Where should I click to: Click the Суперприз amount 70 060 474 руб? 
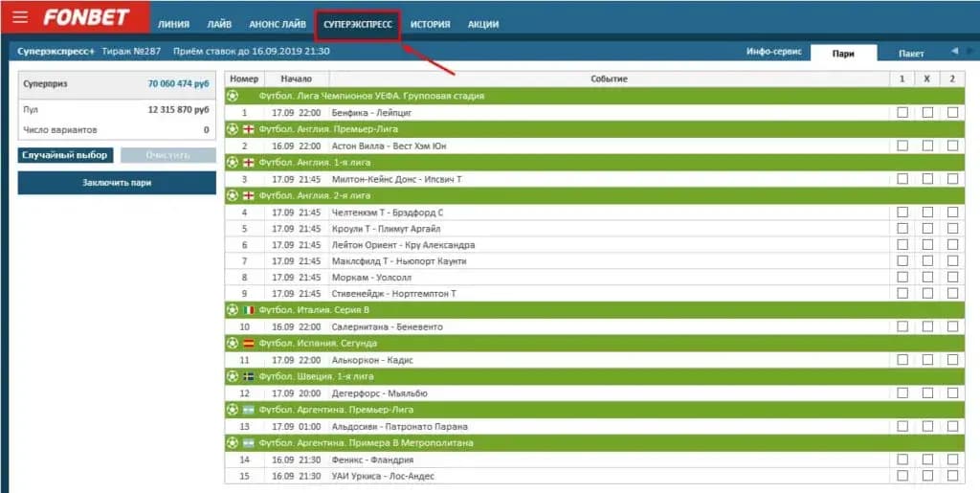pyautogui.click(x=178, y=83)
